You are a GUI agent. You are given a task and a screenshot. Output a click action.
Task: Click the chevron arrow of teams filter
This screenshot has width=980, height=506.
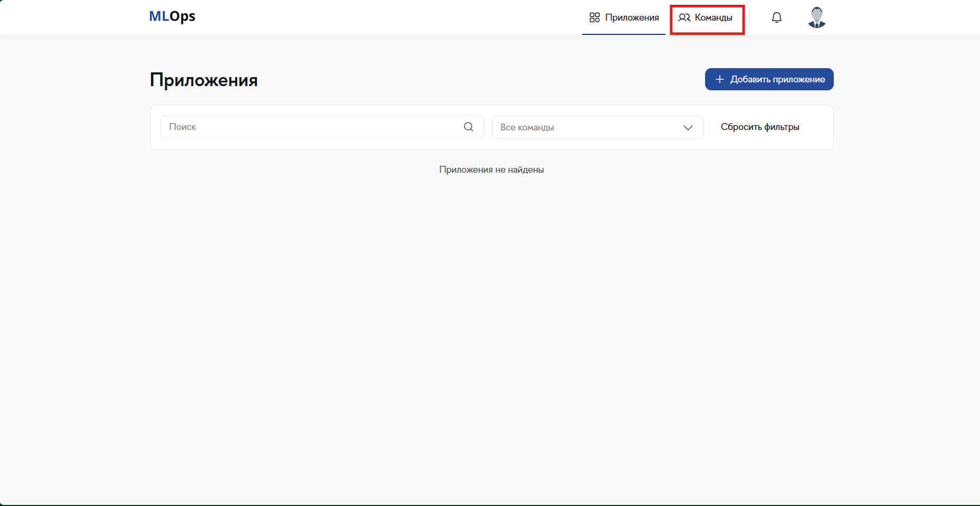click(x=688, y=127)
